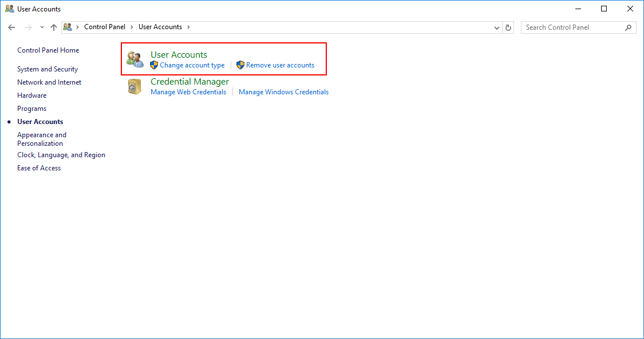The height and width of the screenshot is (339, 644).
Task: Click the User Accounts people icon
Action: (x=135, y=59)
